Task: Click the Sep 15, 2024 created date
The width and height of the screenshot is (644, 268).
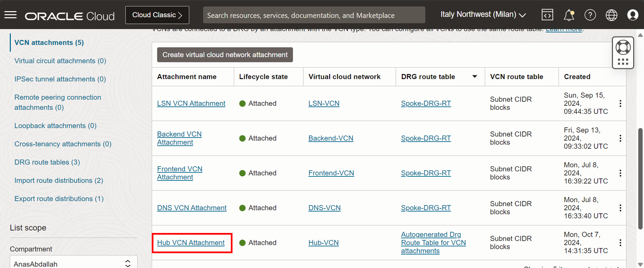Action: (x=586, y=103)
